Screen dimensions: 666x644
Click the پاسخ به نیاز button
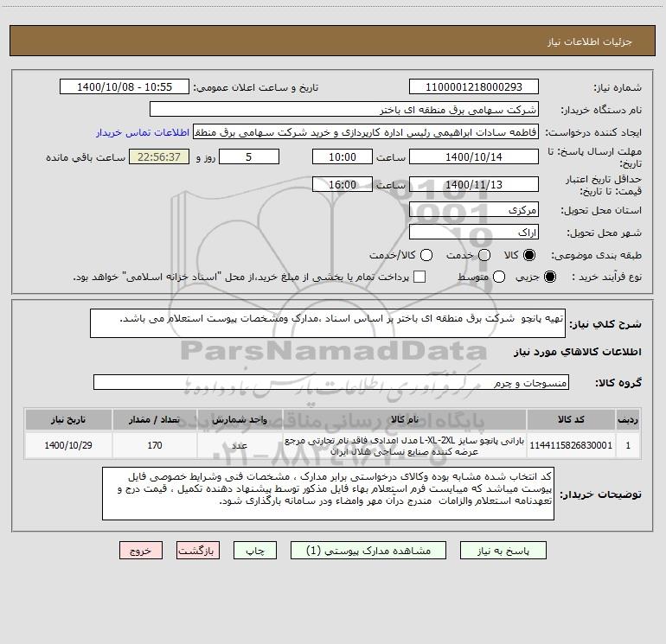point(503,551)
